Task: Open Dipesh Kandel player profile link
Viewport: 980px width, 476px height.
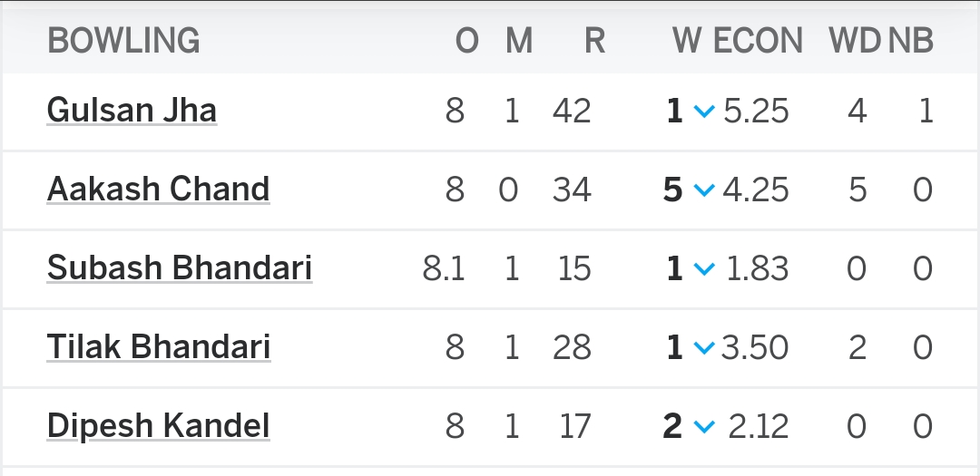Action: pos(158,425)
